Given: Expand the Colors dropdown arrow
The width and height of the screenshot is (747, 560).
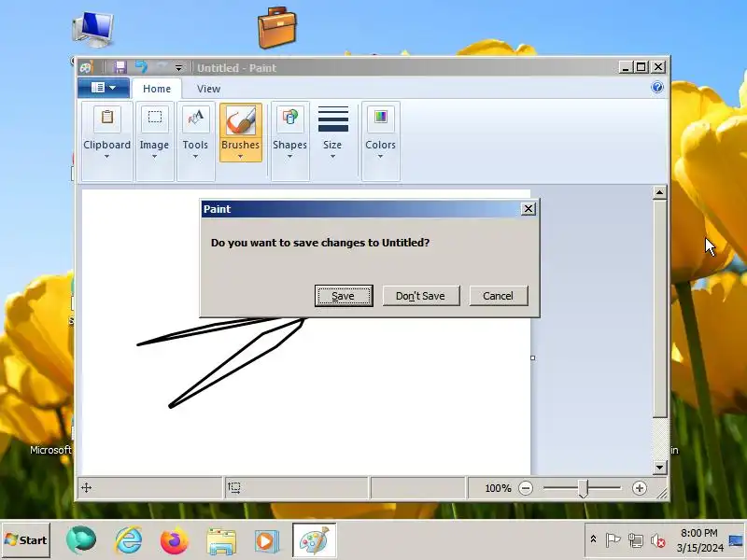Looking at the screenshot, I should tap(381, 156).
